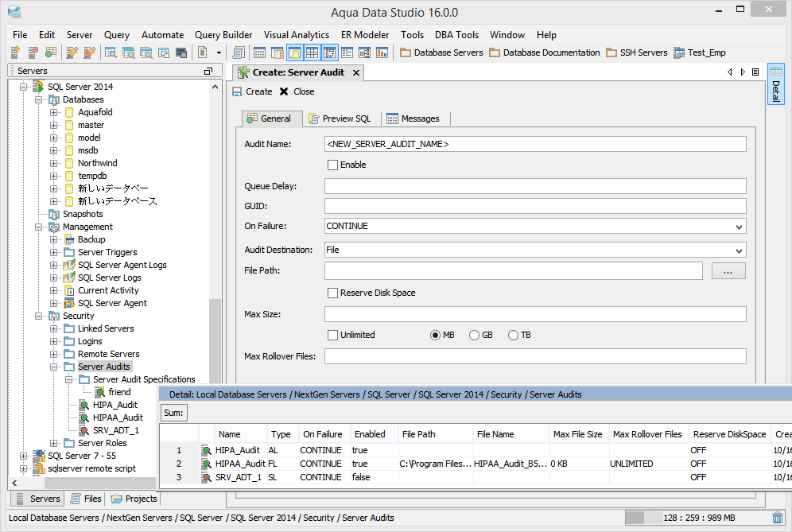The height and width of the screenshot is (532, 792).
Task: Click the trash can icon in status bar
Action: pyautogui.click(x=778, y=518)
